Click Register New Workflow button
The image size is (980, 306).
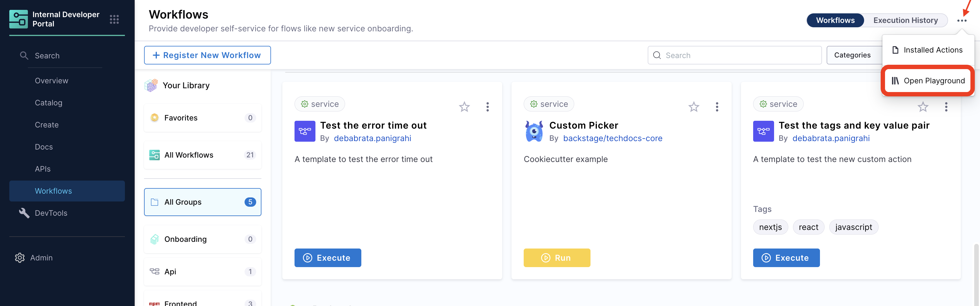click(207, 55)
